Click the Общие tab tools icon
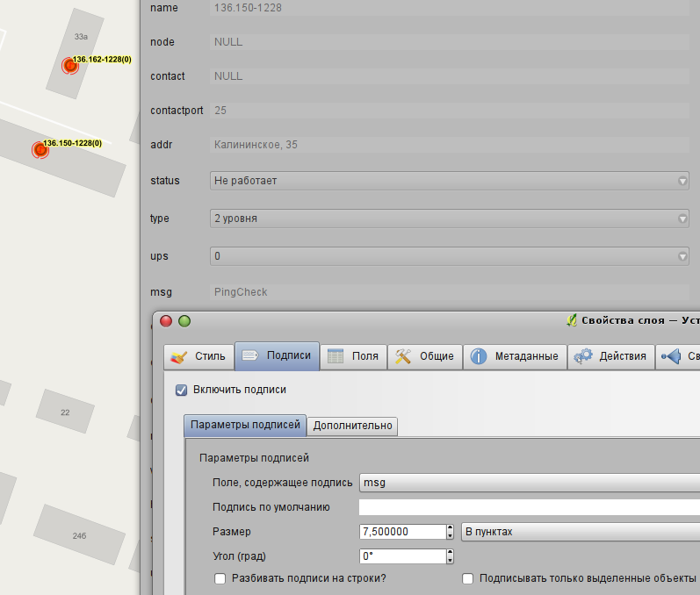The image size is (700, 595). [x=403, y=356]
